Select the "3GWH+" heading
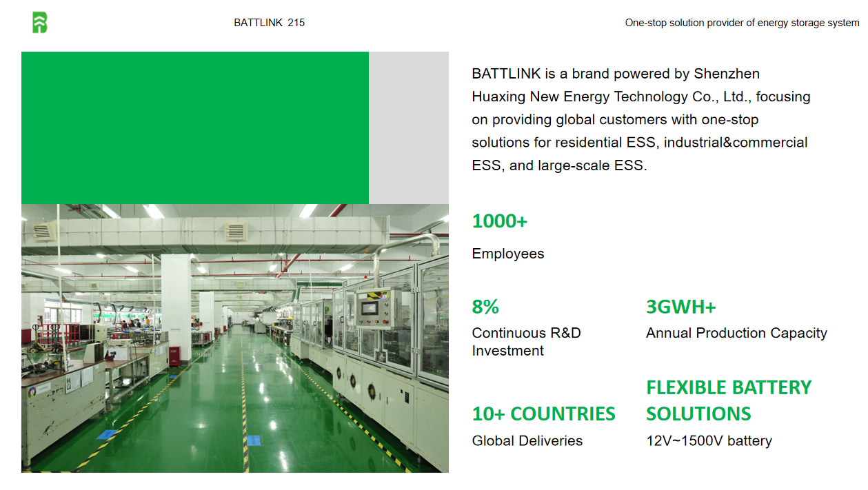 (x=680, y=307)
